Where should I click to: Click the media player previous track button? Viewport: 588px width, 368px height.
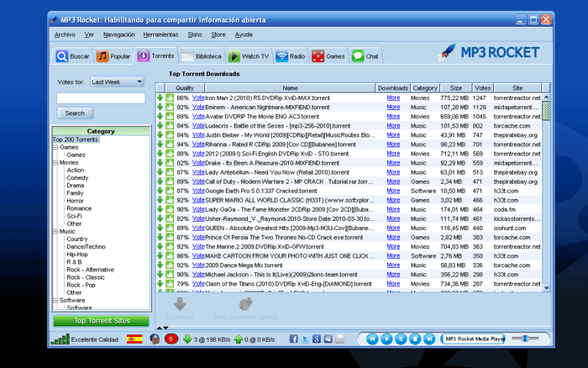(372, 339)
